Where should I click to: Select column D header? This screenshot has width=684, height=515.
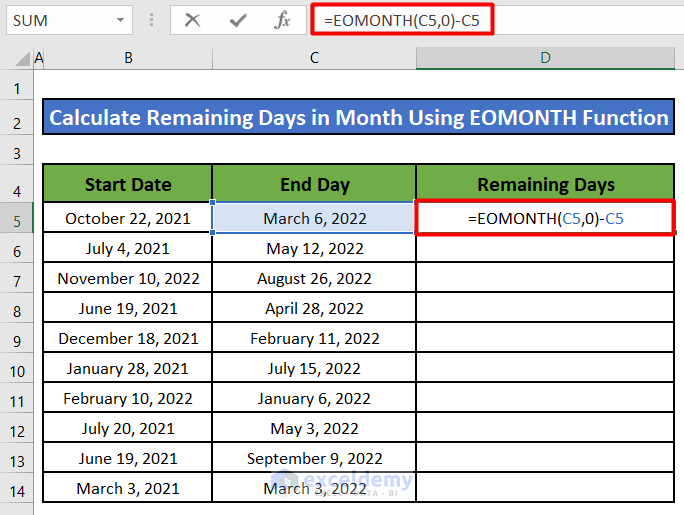[x=545, y=58]
